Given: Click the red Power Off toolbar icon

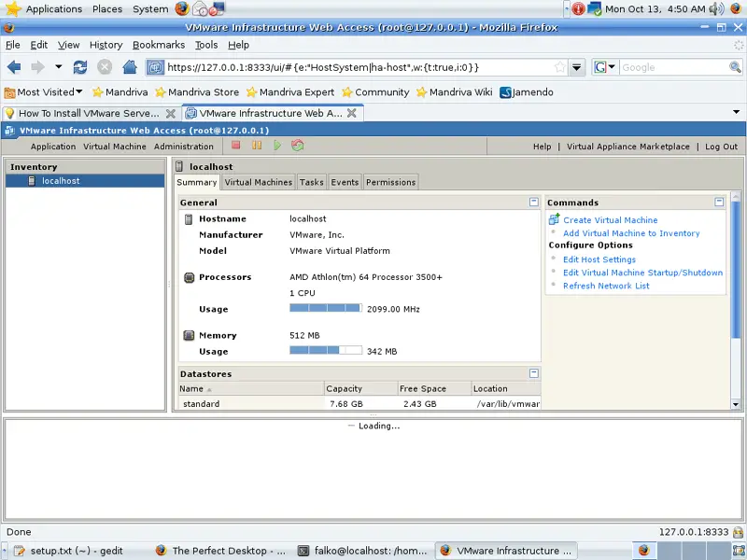Looking at the screenshot, I should (236, 146).
